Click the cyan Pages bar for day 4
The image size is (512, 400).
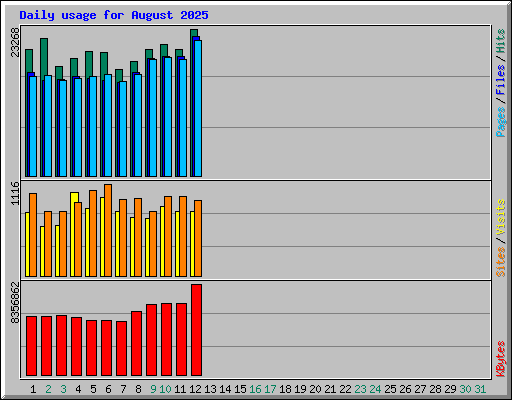78,127
